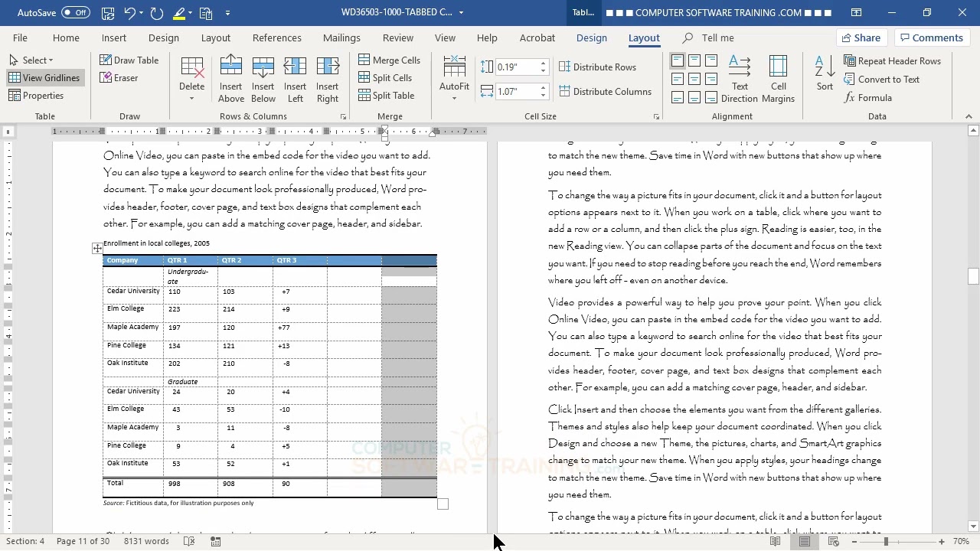Select the table Eraser tool

pos(119,78)
